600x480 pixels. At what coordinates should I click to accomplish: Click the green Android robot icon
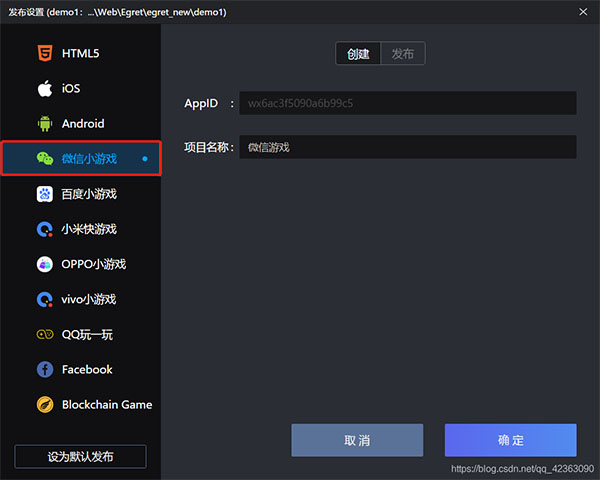click(45, 124)
